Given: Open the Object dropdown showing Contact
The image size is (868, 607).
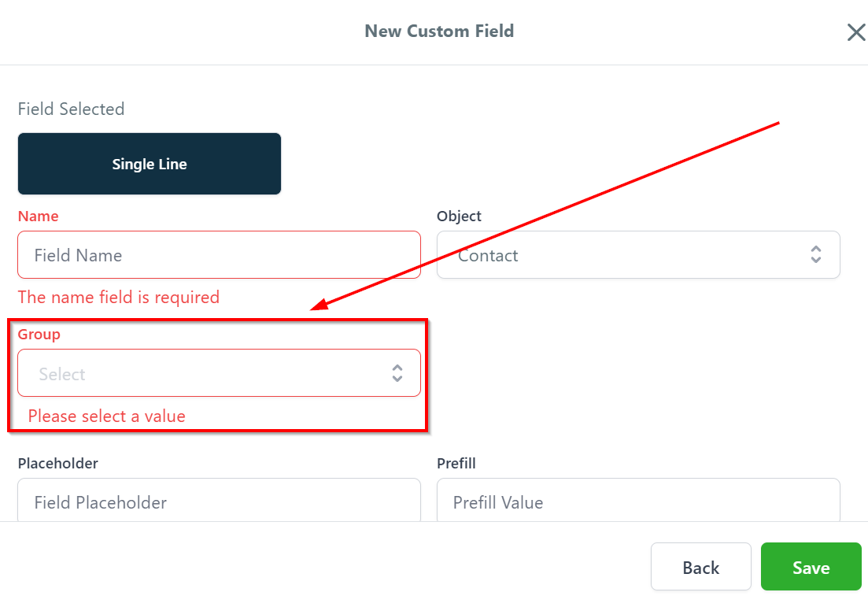Looking at the screenshot, I should [622, 255].
